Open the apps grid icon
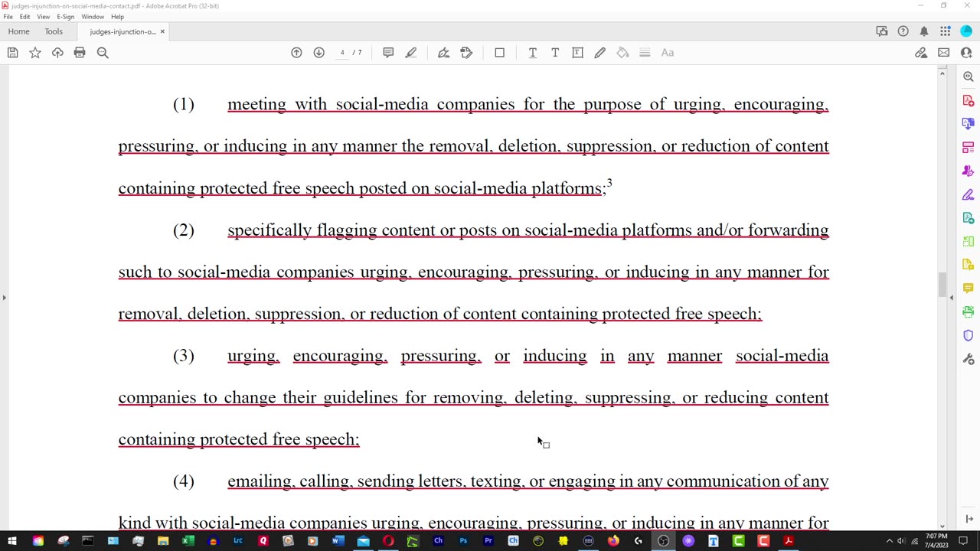980x551 pixels. 946,31
